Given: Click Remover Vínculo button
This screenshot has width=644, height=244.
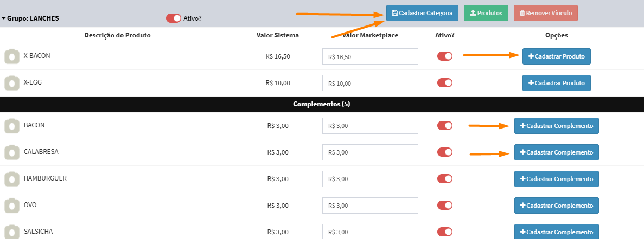Looking at the screenshot, I should click(545, 13).
